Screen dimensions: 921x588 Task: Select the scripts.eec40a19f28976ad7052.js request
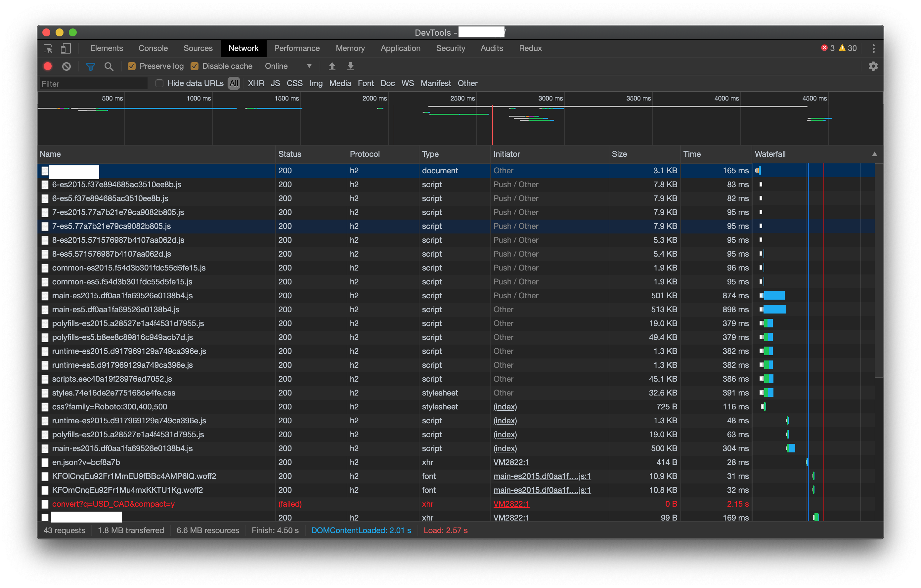[456, 379]
